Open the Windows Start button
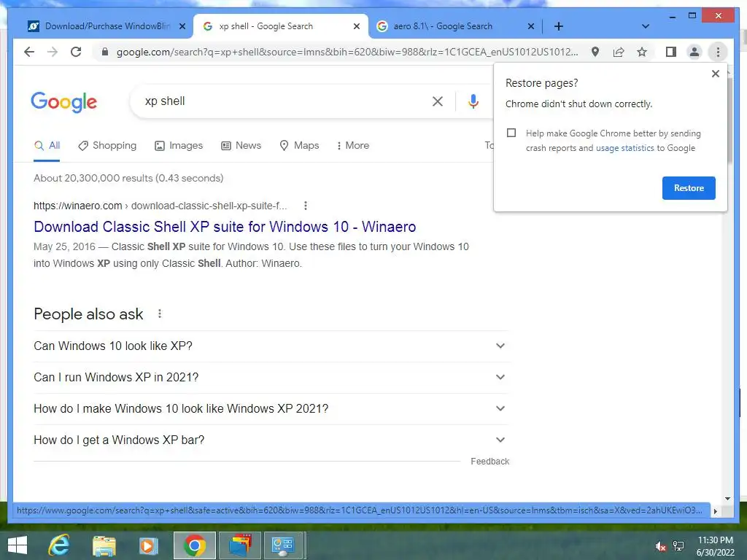Screen dimensions: 747x560 (18, 545)
